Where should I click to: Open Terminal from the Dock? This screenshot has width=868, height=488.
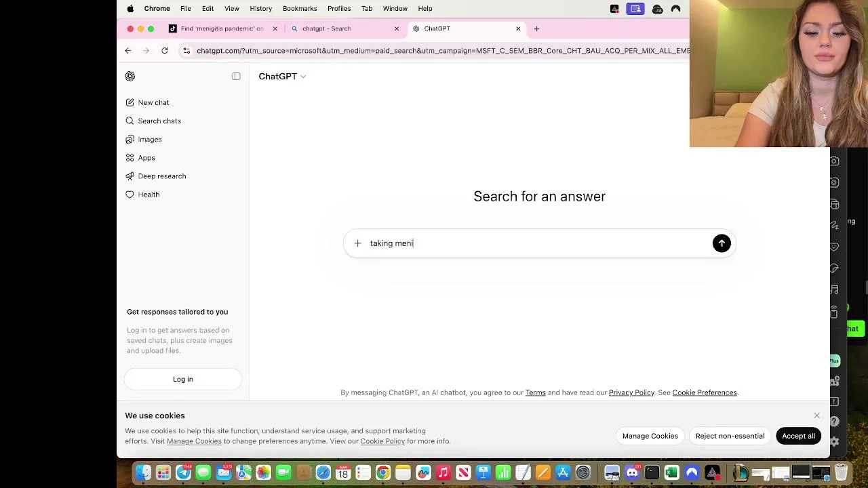coord(652,472)
